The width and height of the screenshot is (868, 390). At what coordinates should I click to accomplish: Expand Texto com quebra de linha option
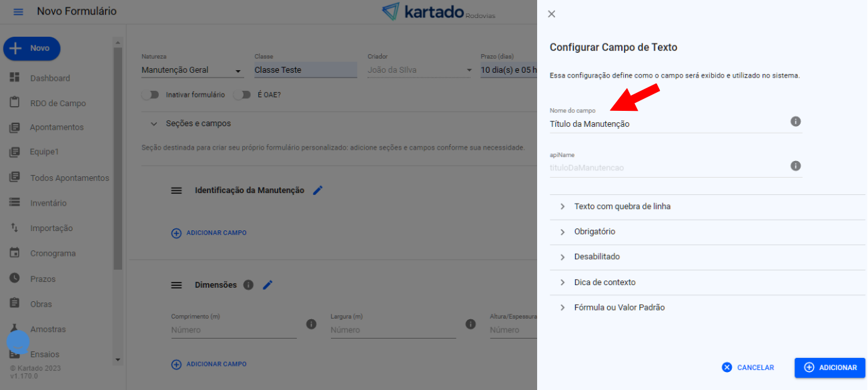pos(622,206)
